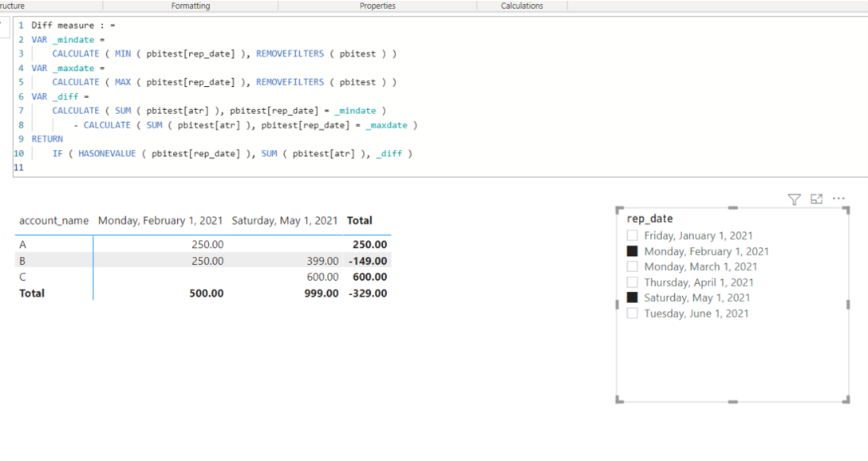This screenshot has height=461, width=868.
Task: Click the -149.00 total cell
Action: (x=368, y=261)
